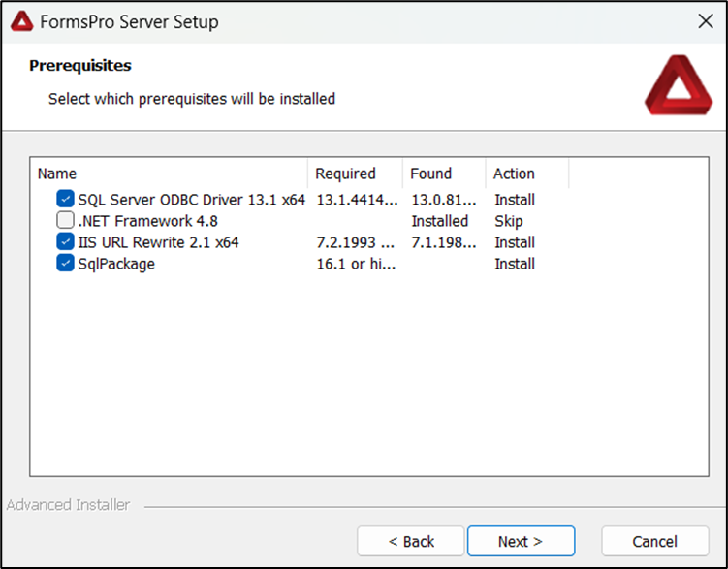Select the SQL Server ODBC Driver row name
This screenshot has width=728, height=569.
(x=191, y=200)
